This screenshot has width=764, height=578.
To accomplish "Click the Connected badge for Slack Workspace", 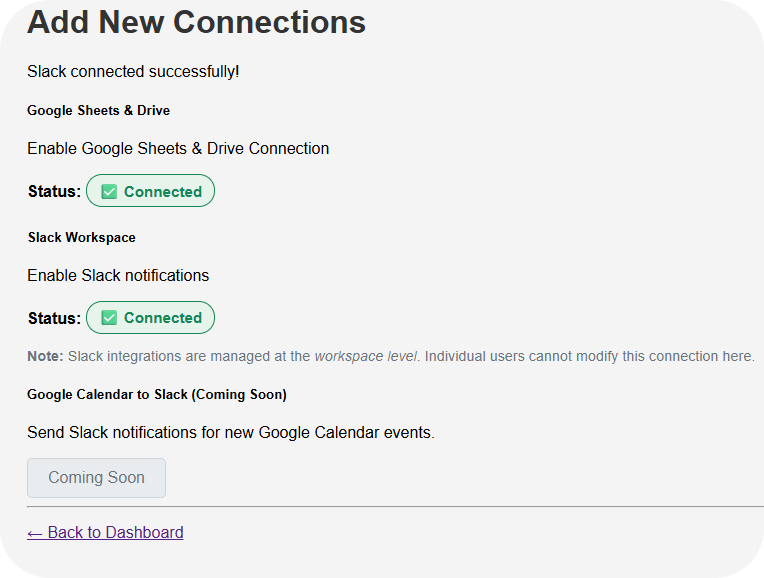I will (151, 318).
